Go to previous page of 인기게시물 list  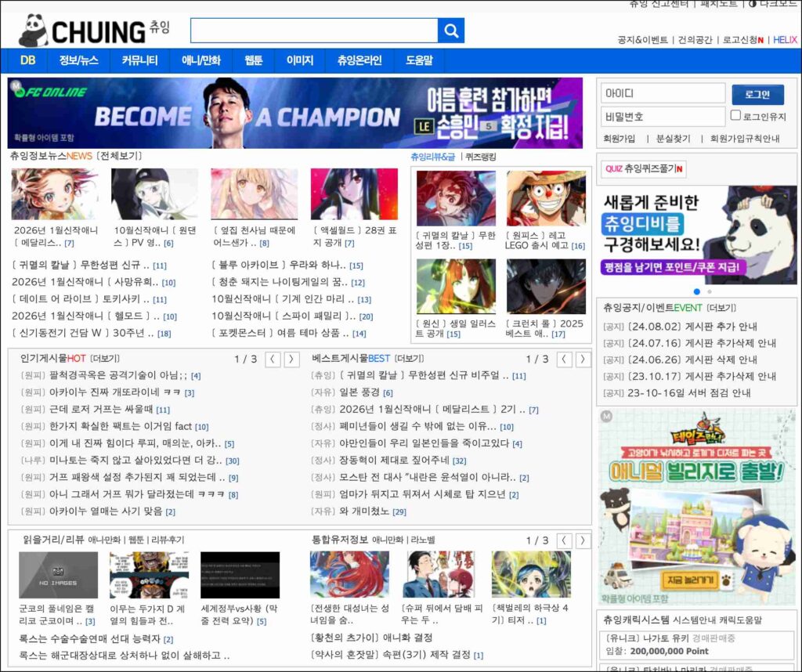pos(273,359)
